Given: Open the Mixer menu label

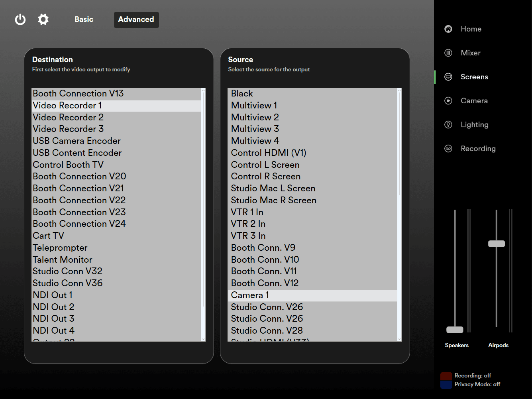Looking at the screenshot, I should pyautogui.click(x=471, y=53).
